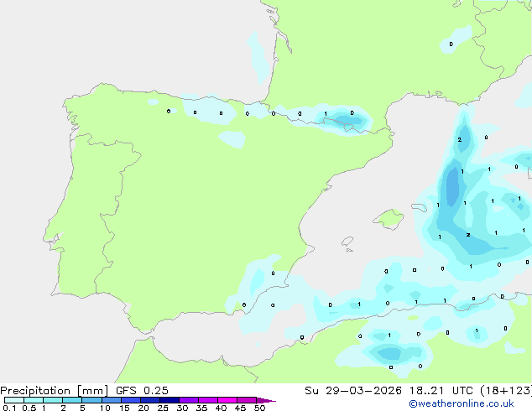This screenshot has height=411, width=532.
Task: Click the '18..21 UTC' time text
Action: point(441,391)
